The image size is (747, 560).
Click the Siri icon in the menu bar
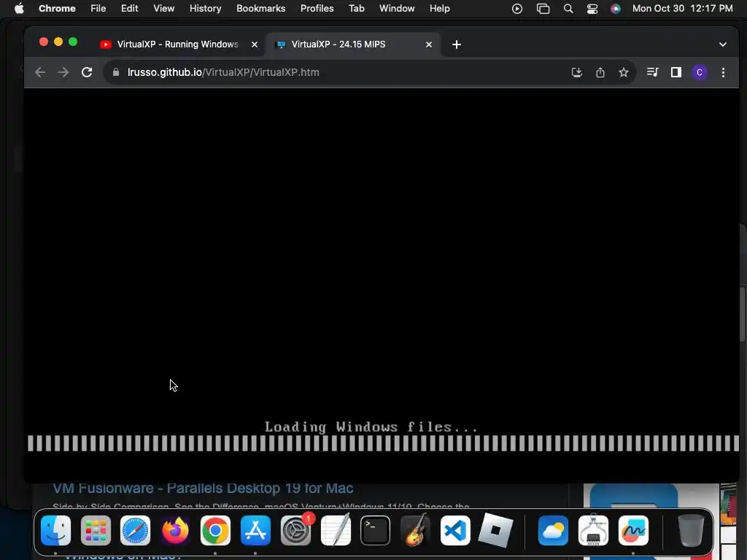[x=616, y=9]
